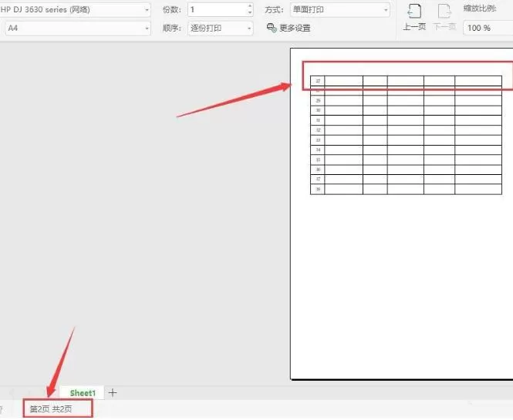Open 更多设置 more settings
The height and width of the screenshot is (420, 513).
coord(289,28)
